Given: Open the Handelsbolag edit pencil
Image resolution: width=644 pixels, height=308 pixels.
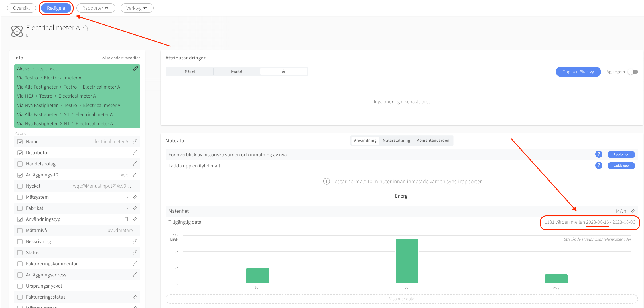Looking at the screenshot, I should (135, 164).
